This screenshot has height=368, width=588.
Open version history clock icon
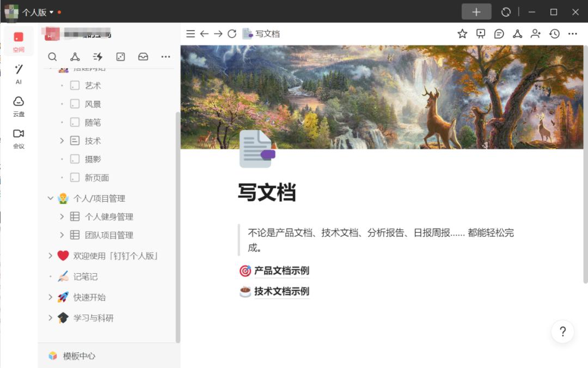[x=554, y=34]
